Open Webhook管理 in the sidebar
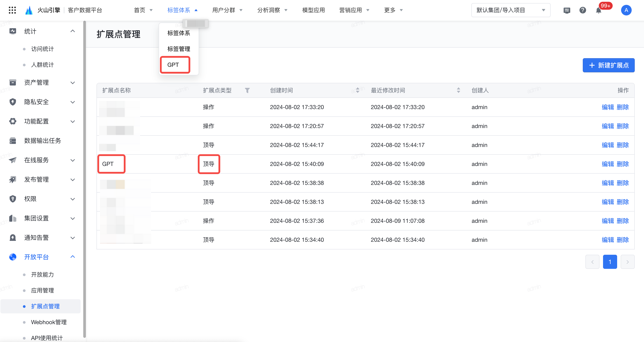Image resolution: width=644 pixels, height=342 pixels. pyautogui.click(x=49, y=322)
